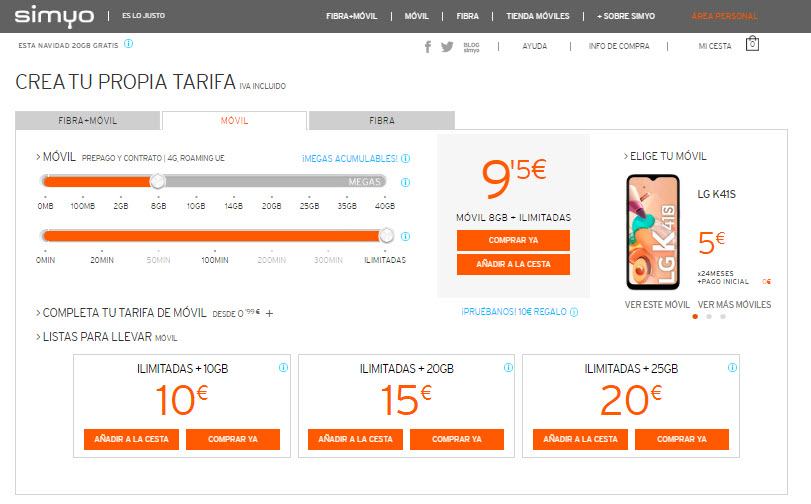Select 100MIN on the minutes slider
This screenshot has width=811, height=504.
point(214,236)
